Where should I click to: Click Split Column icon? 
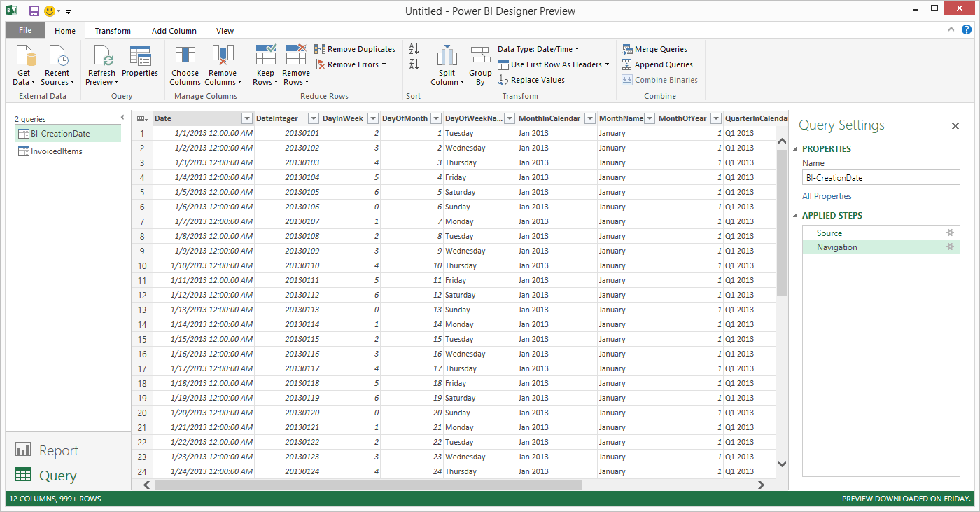pos(447,56)
